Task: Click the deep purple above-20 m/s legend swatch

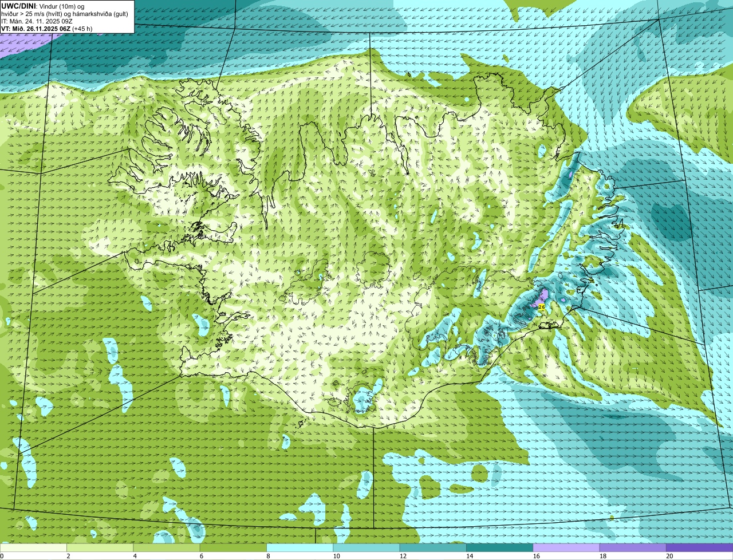Action: point(700,547)
